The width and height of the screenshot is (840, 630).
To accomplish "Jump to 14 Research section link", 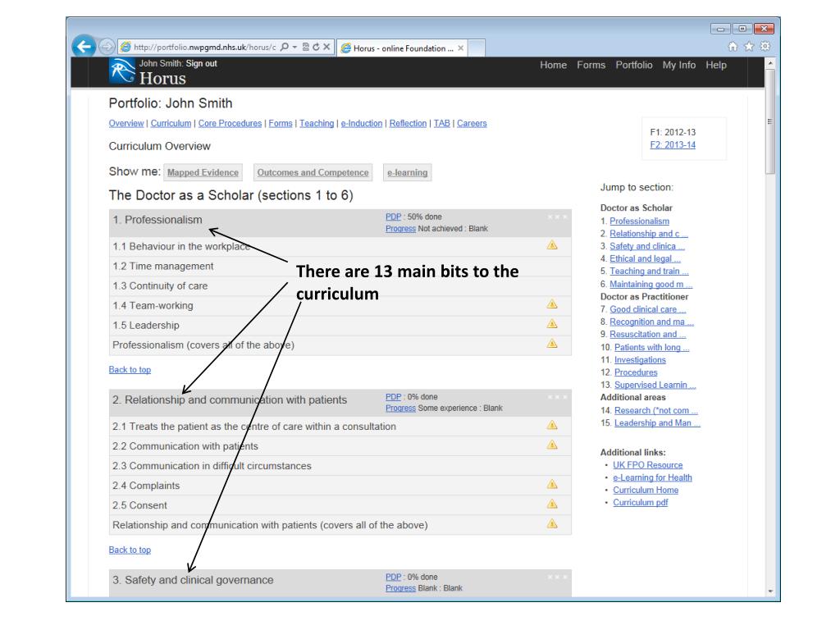I will coord(656,410).
